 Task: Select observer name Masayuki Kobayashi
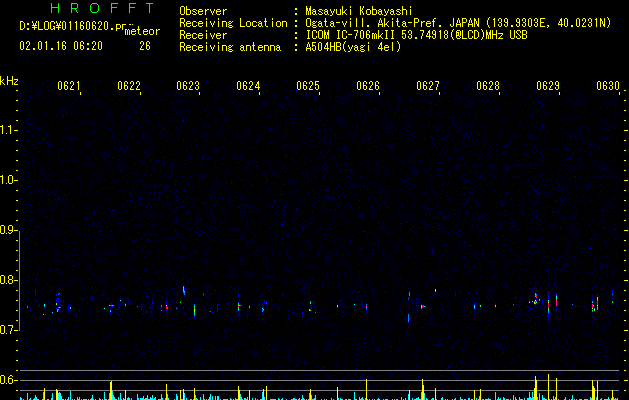[359, 11]
